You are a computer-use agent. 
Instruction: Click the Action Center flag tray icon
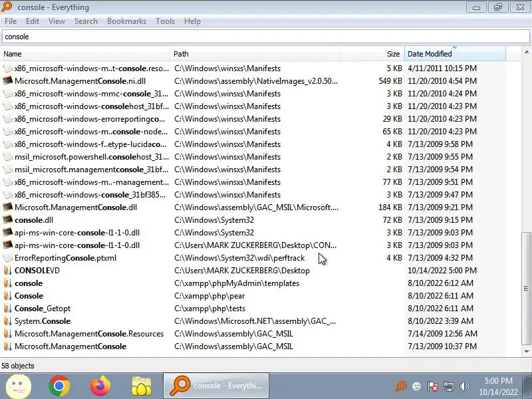click(x=433, y=386)
